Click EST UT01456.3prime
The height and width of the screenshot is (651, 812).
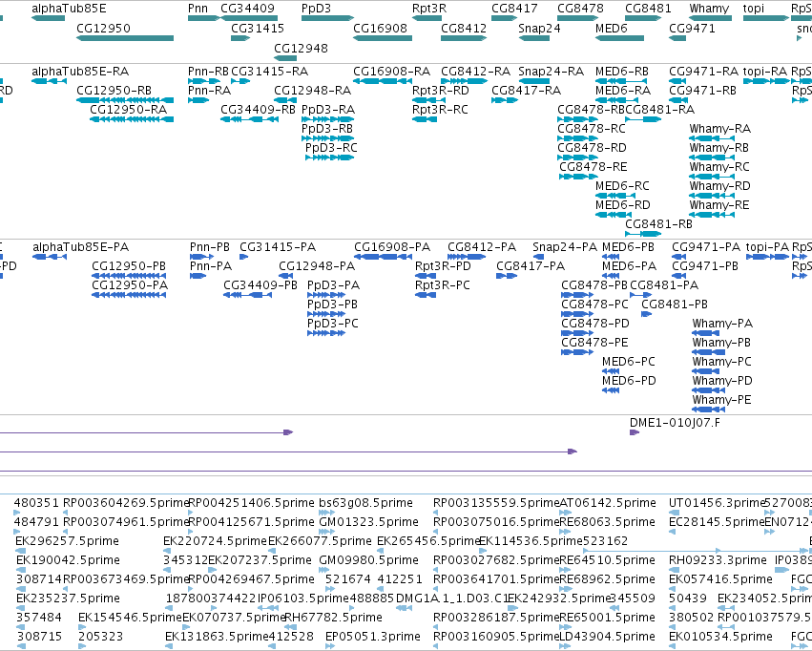[718, 503]
